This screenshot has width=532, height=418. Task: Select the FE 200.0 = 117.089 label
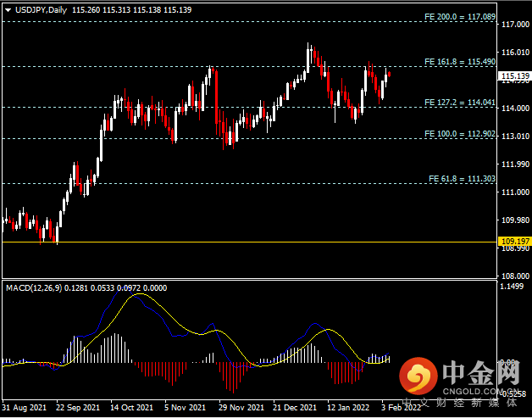(460, 17)
